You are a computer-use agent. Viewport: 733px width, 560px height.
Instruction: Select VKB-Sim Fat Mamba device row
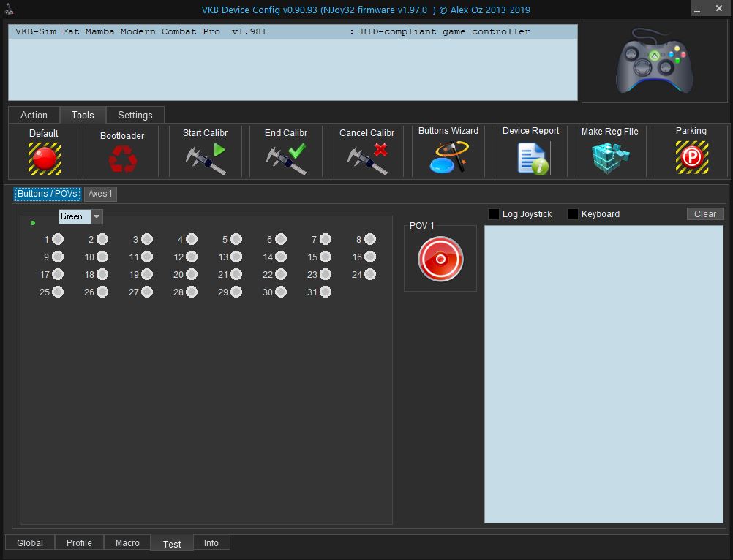(293, 31)
